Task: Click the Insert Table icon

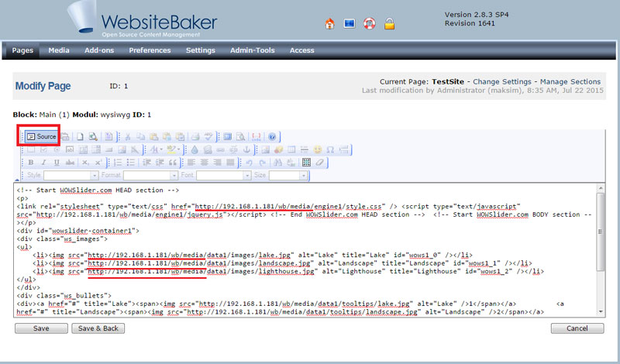Action: coord(291,149)
